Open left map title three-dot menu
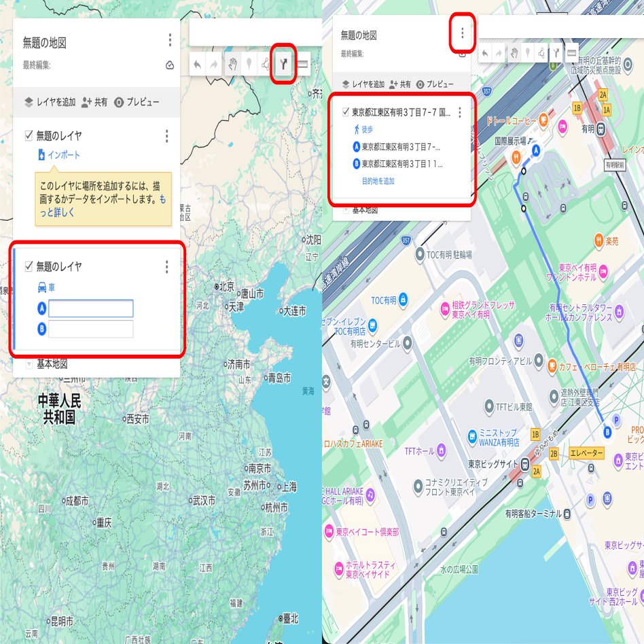Image resolution: width=644 pixels, height=644 pixels. [x=170, y=40]
